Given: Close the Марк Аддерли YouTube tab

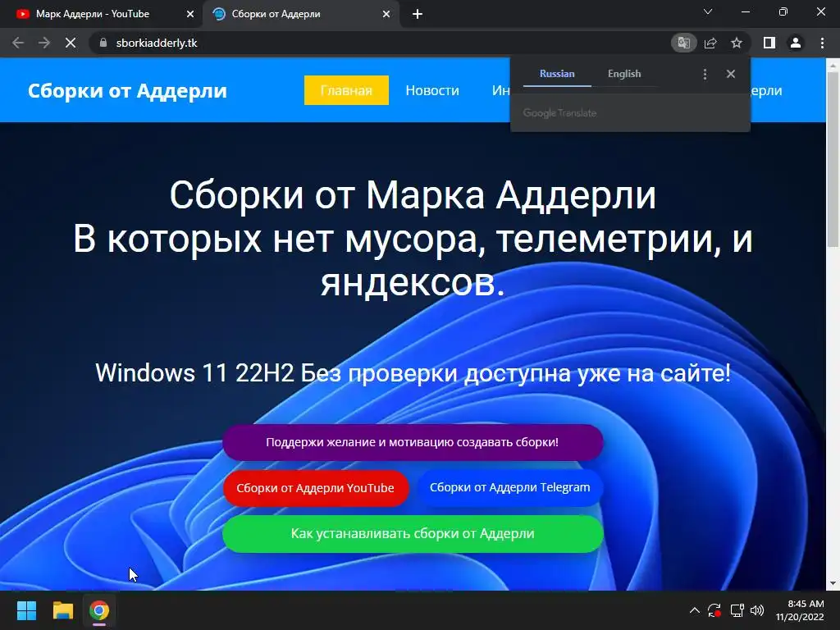Looking at the screenshot, I should 189,15.
